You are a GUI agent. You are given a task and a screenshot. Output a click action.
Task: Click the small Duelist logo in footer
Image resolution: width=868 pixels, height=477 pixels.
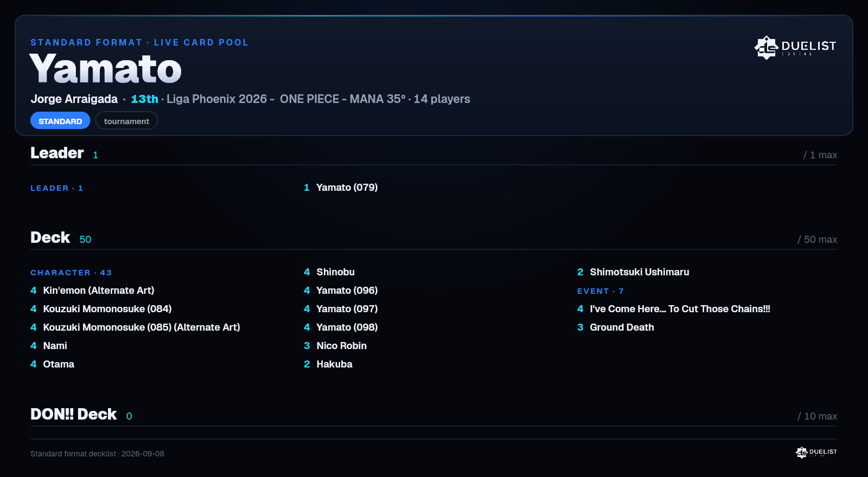point(816,452)
